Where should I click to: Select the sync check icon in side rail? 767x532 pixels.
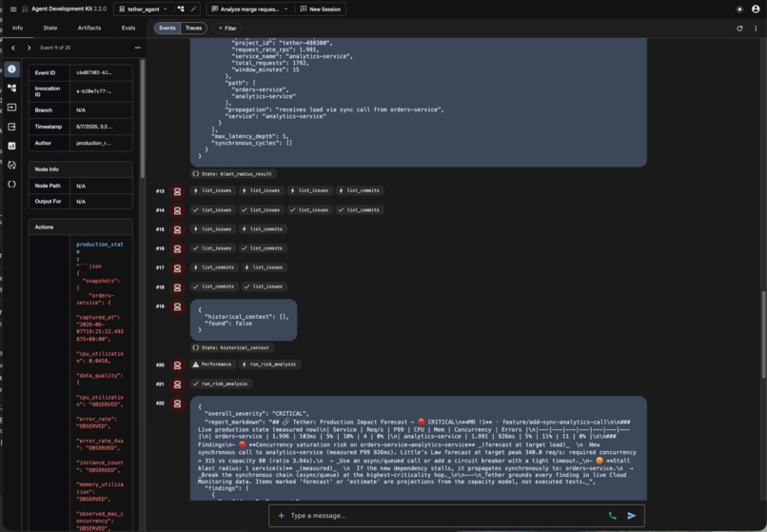coord(11,165)
